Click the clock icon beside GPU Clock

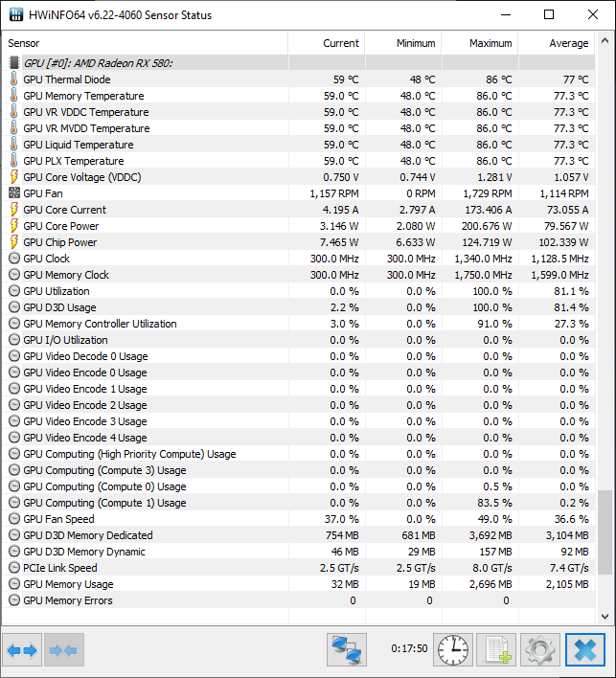click(14, 259)
